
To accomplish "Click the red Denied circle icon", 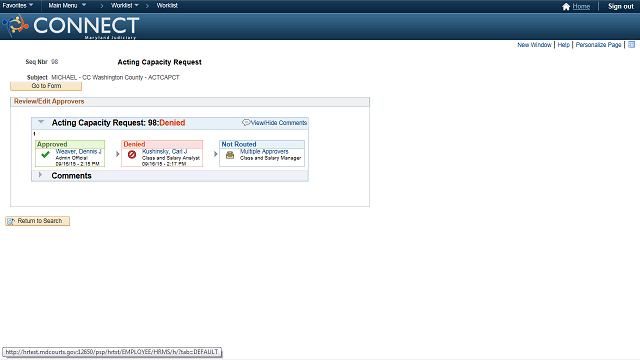I will 131,154.
